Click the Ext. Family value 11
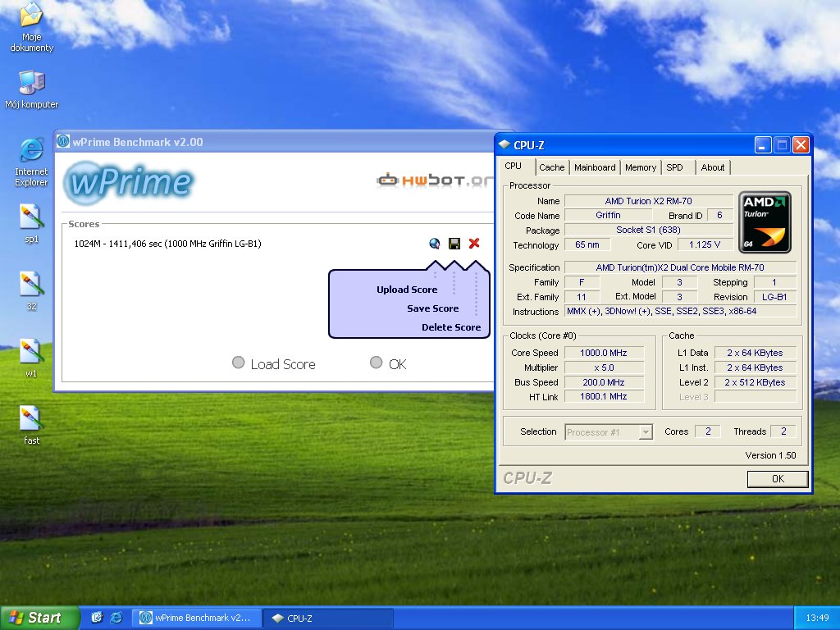840x630 pixels. 582,297
